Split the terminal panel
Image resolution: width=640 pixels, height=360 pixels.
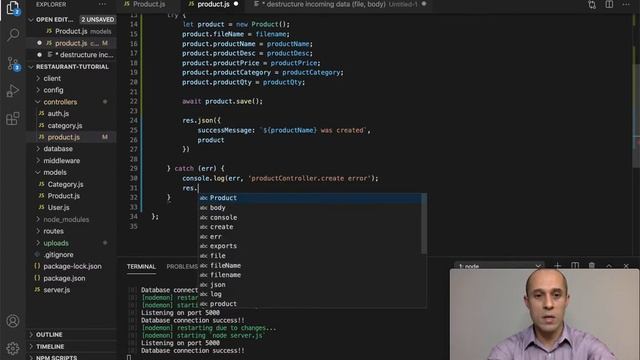pos(575,266)
